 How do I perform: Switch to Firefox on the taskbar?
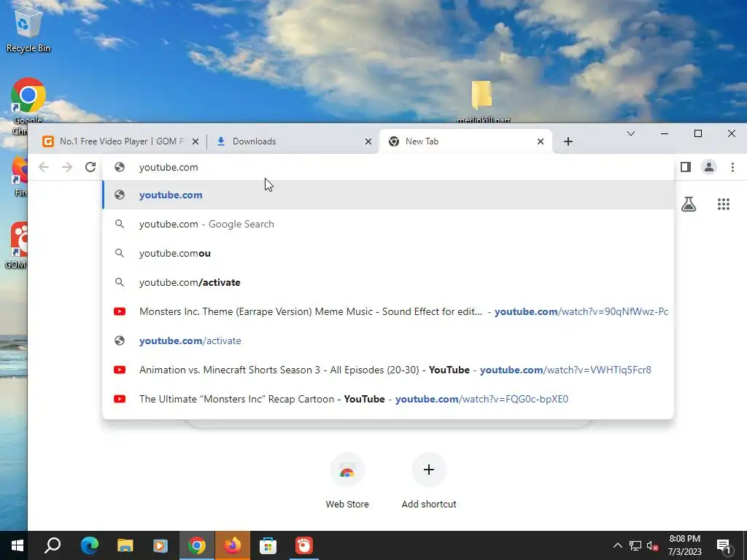pyautogui.click(x=233, y=545)
